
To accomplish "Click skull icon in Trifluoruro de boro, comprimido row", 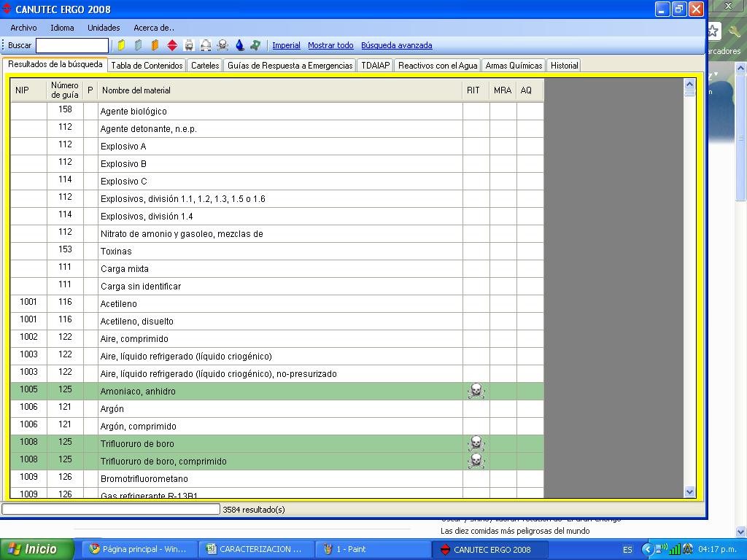I will click(x=476, y=461).
